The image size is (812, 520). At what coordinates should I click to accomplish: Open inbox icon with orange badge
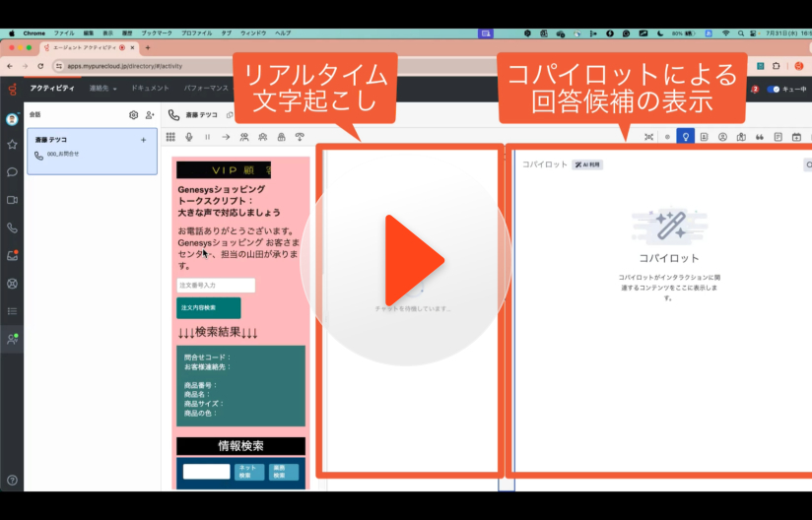(x=12, y=255)
